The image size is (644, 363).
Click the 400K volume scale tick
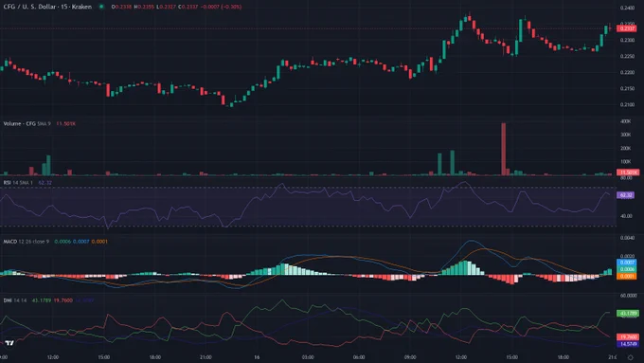click(x=625, y=121)
